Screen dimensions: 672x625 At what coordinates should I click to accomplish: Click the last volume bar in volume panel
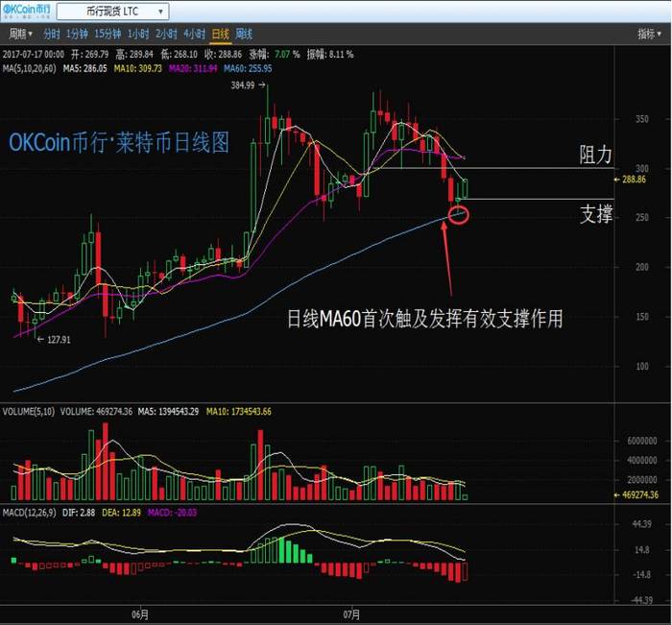[465, 497]
